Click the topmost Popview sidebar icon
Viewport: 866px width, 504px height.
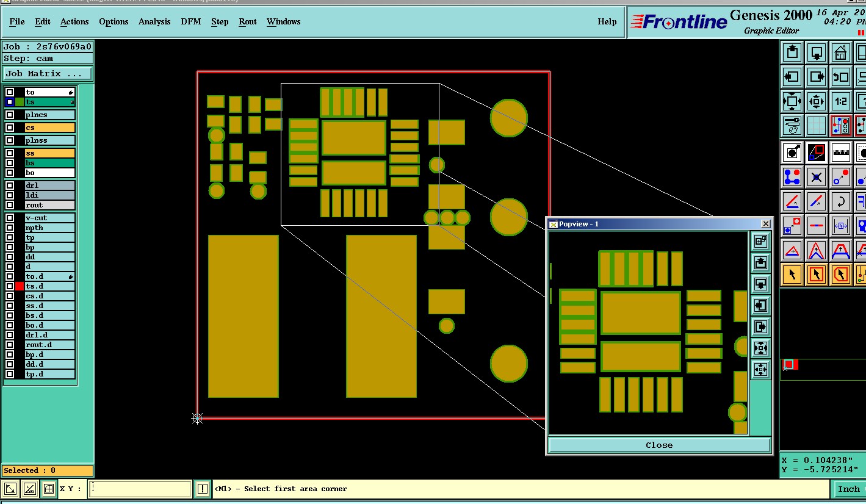(x=760, y=241)
